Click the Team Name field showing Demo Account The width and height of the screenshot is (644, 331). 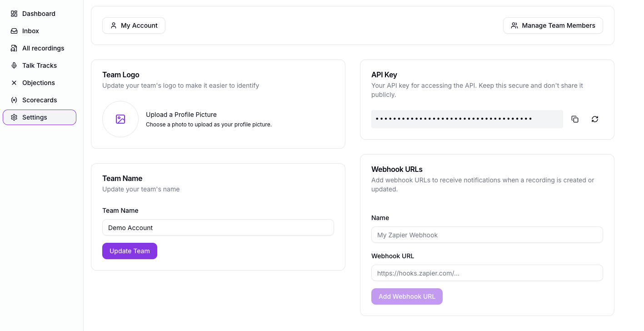point(218,227)
